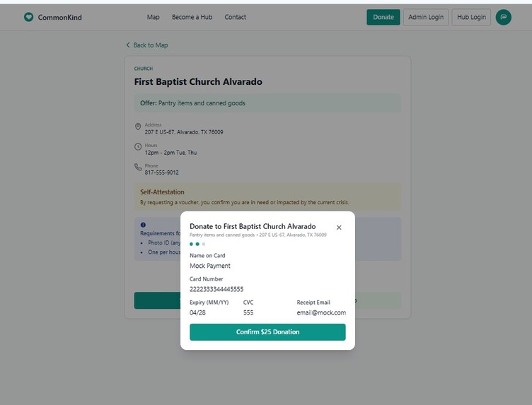Image resolution: width=532 pixels, height=405 pixels.
Task: Select the third step dot in dialog
Action: click(x=204, y=244)
